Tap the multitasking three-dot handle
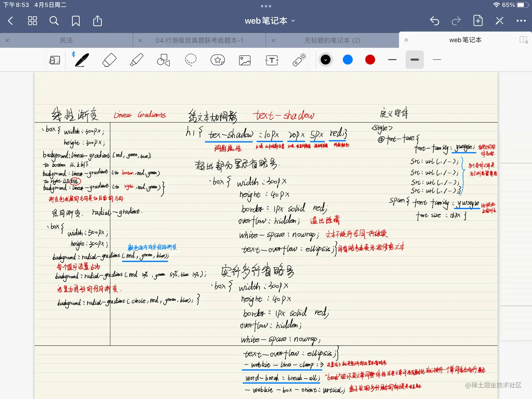The height and width of the screenshot is (399, 532). [266, 6]
